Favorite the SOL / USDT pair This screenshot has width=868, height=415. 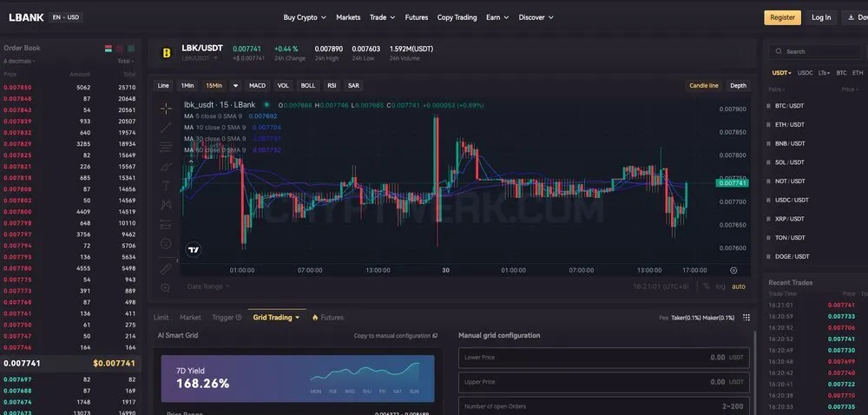[x=768, y=162]
